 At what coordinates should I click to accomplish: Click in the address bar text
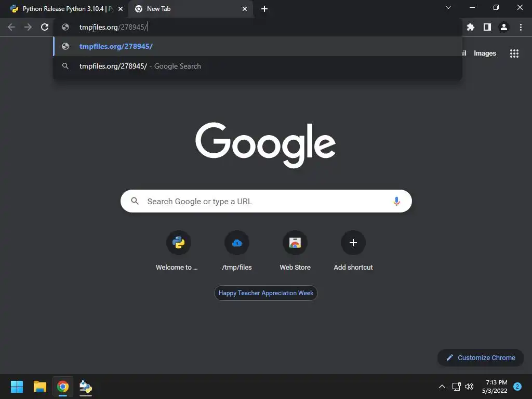(x=113, y=27)
